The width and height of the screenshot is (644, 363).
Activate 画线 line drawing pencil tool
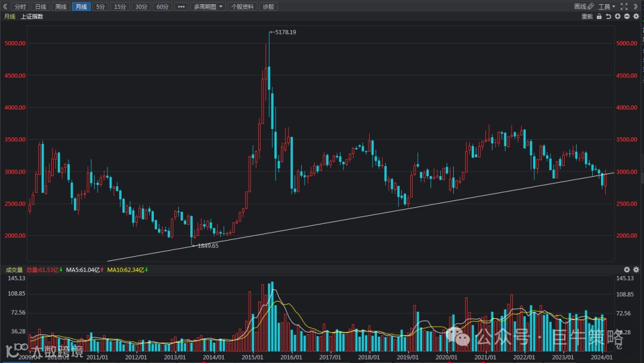584,7
